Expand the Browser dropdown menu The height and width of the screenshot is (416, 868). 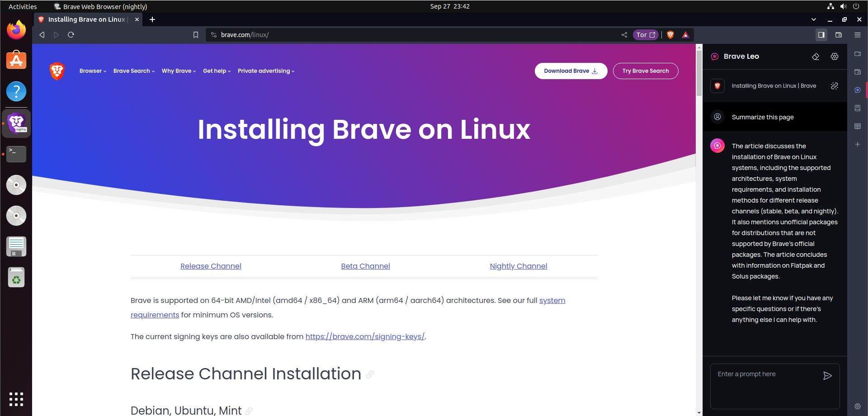tap(93, 71)
